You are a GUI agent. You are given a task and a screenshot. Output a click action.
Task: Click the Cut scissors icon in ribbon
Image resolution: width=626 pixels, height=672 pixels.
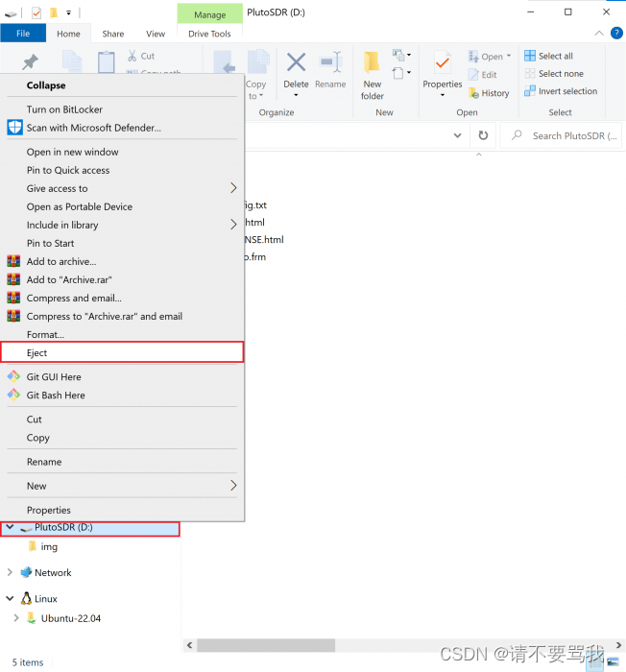tap(132, 56)
